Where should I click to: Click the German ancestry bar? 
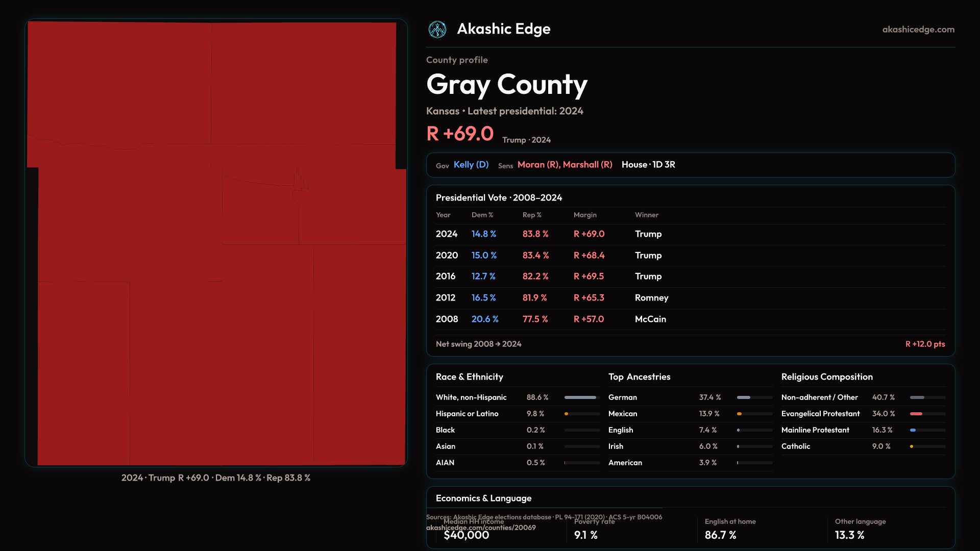(x=744, y=397)
